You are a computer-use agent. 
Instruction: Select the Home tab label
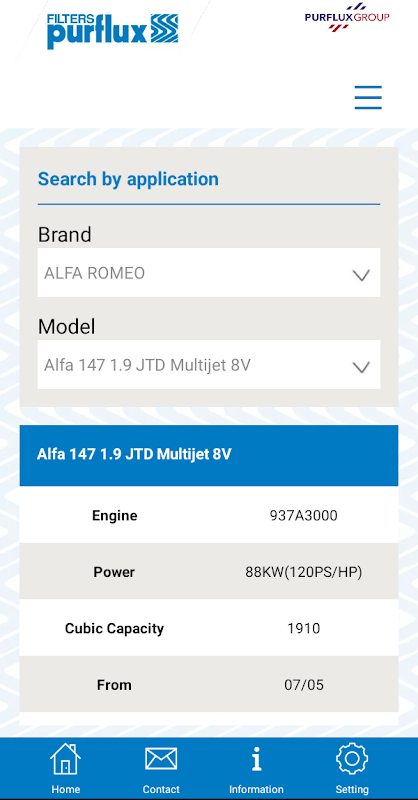[x=66, y=789]
